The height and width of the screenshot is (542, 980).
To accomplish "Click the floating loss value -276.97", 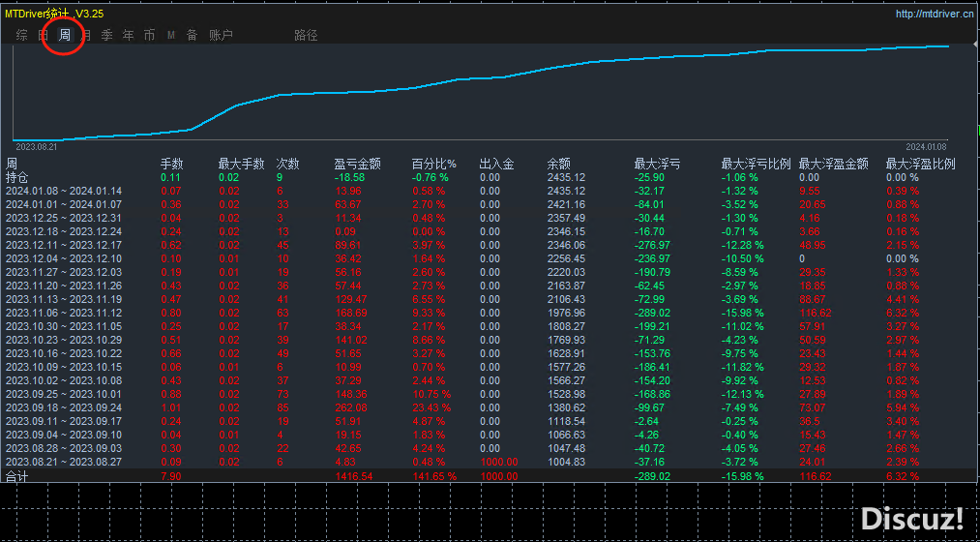I will (652, 245).
